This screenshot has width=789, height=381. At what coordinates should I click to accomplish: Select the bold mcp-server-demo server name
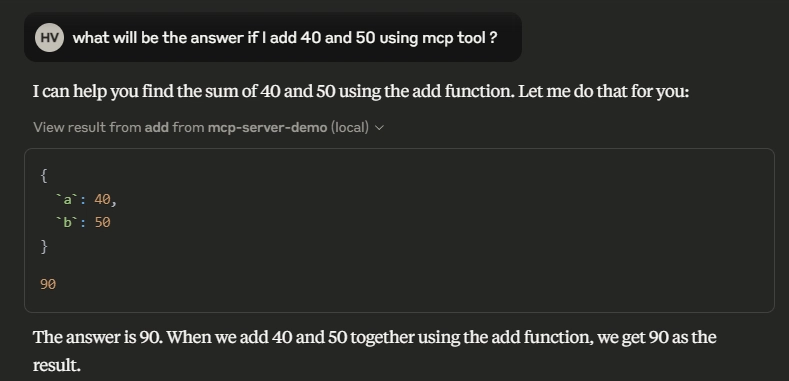(x=267, y=127)
